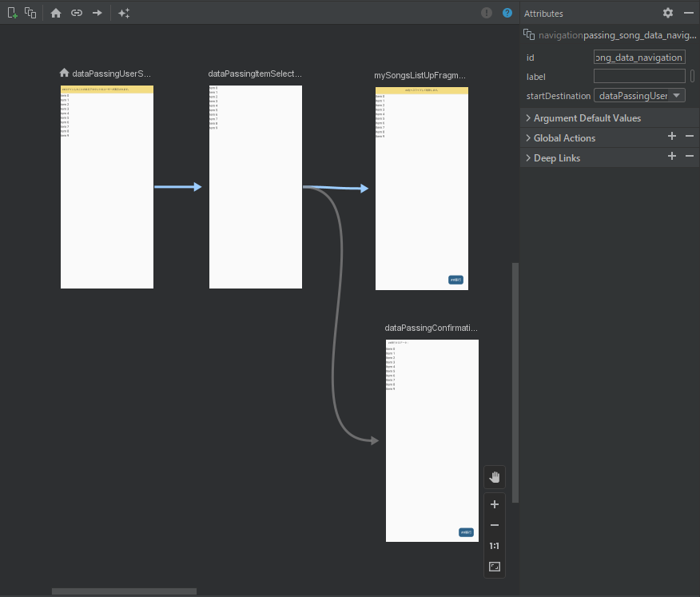Remove a Global Action with minus button

(689, 137)
